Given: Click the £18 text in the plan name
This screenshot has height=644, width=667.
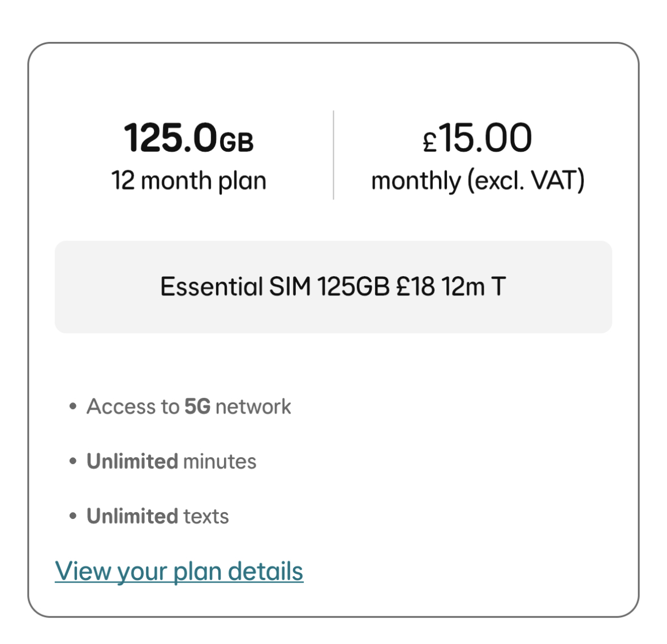Looking at the screenshot, I should [415, 287].
